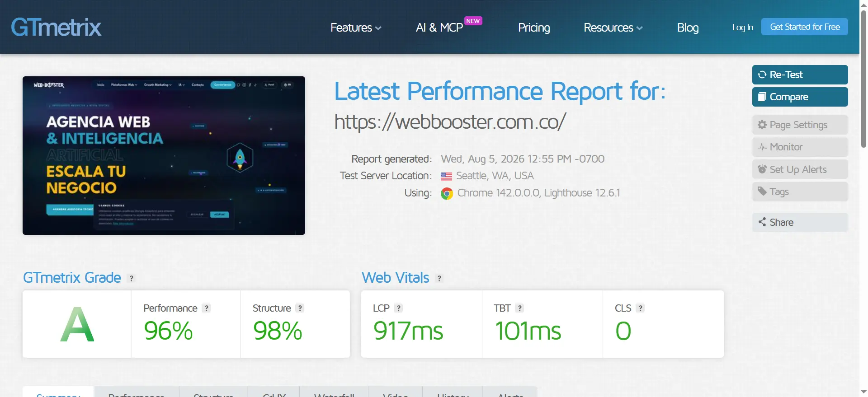Click the LCP help question mark

tap(398, 308)
